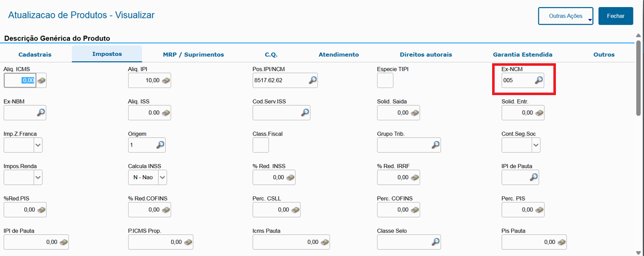Open lookup magnifier for Grupo Trib.
Viewport: 644px width, 256px height.
pos(435,145)
